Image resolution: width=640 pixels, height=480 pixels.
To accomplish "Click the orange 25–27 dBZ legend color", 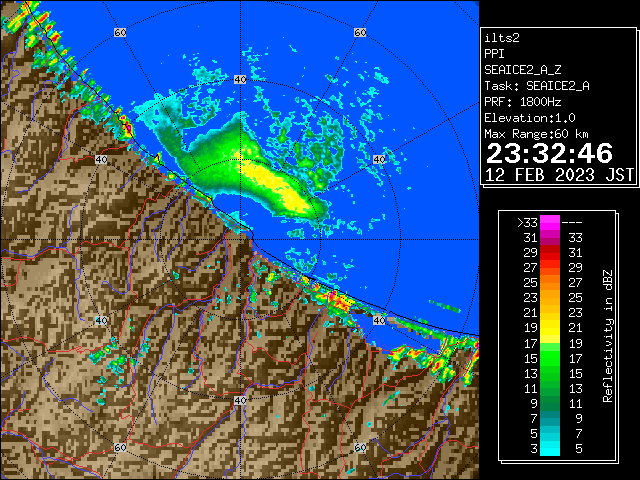I will tap(550, 282).
